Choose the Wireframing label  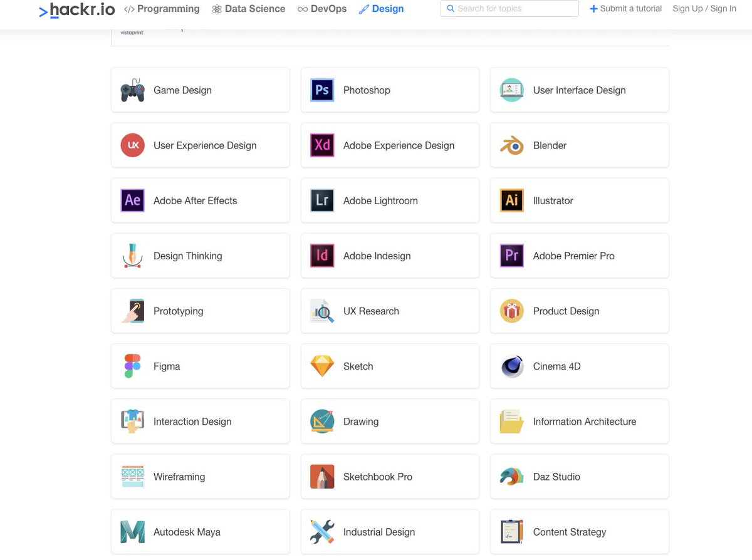[179, 477]
